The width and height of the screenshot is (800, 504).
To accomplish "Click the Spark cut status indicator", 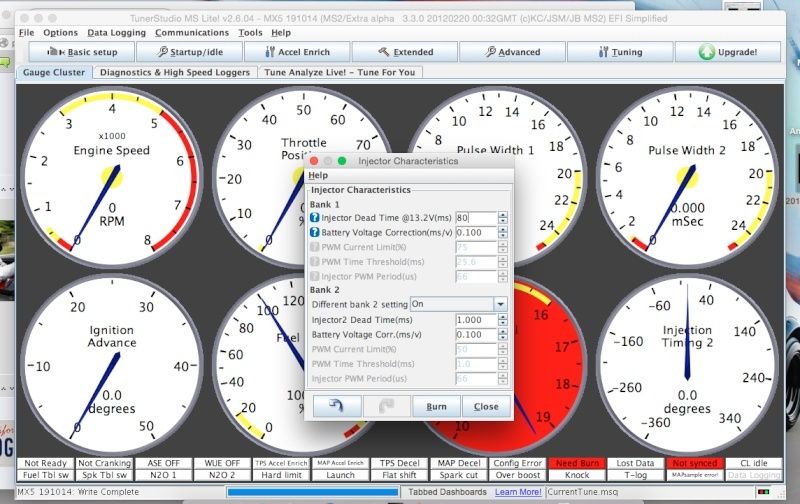I will click(458, 475).
